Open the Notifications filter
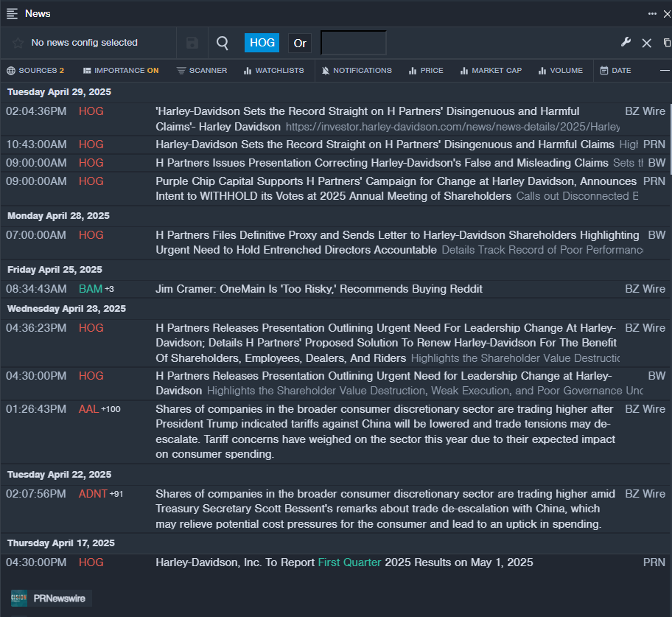Screen dimensions: 672x617 click(x=357, y=71)
